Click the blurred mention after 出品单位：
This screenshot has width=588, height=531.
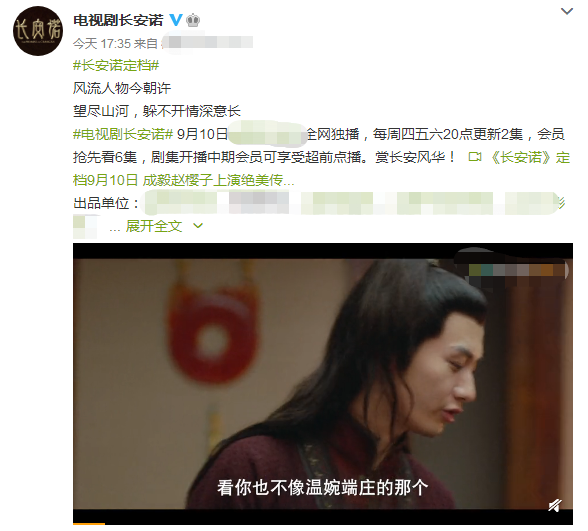(352, 203)
